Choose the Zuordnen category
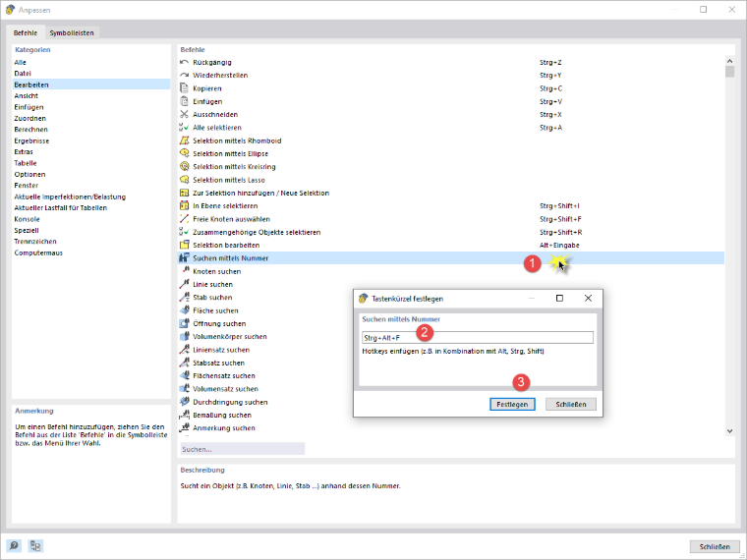 click(x=91, y=118)
